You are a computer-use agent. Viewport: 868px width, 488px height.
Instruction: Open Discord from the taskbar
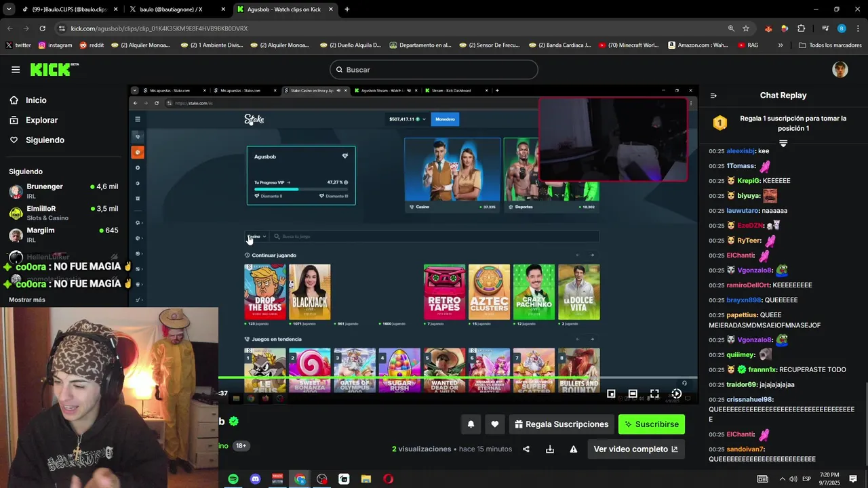click(256, 479)
